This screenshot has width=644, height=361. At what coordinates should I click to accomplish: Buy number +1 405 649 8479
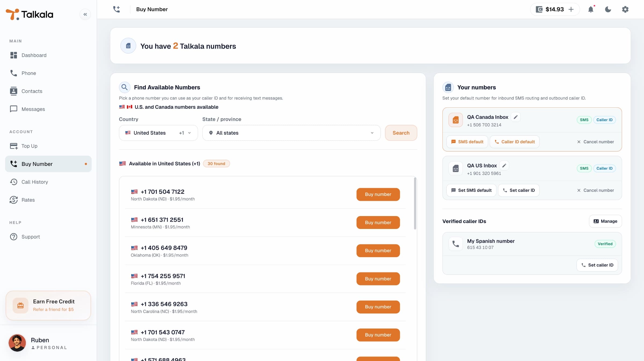(x=378, y=250)
